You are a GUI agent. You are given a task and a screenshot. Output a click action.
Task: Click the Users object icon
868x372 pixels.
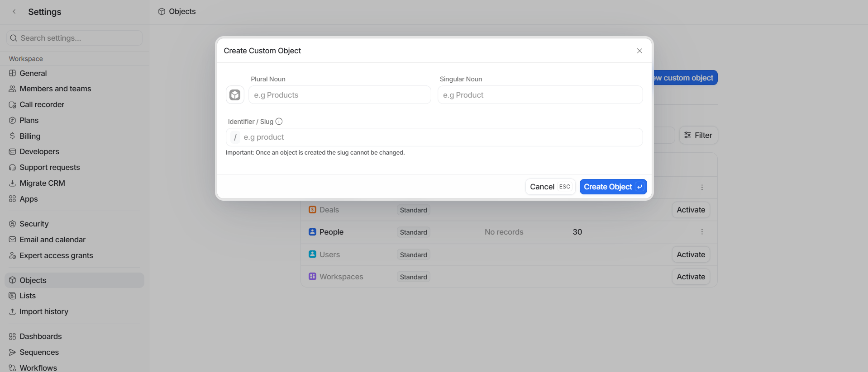(312, 254)
